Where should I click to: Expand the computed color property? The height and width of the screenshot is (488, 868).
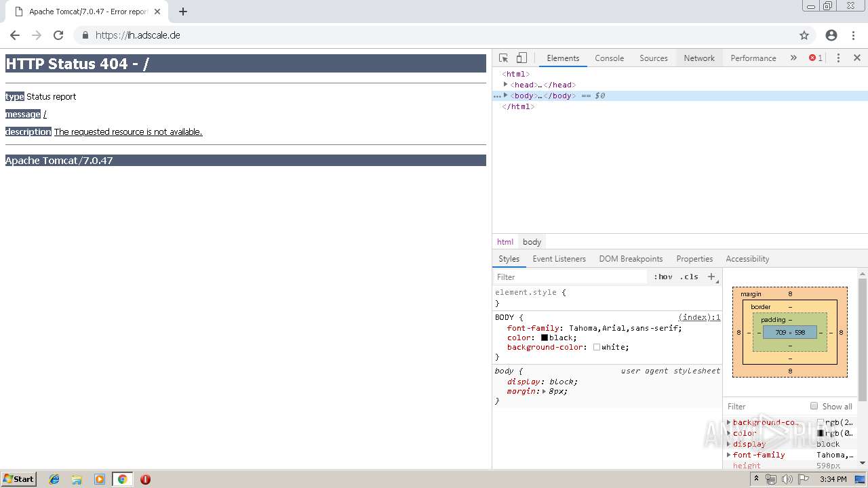[729, 433]
